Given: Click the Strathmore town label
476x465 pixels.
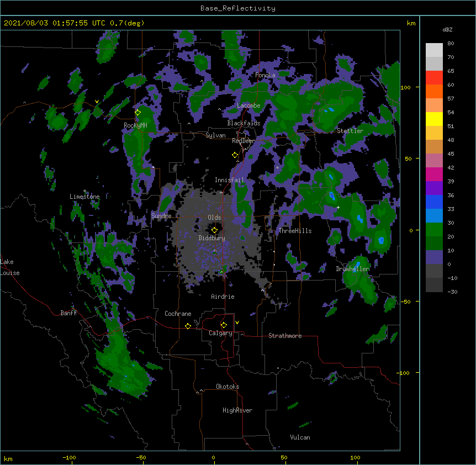Looking at the screenshot, I should click(285, 336).
